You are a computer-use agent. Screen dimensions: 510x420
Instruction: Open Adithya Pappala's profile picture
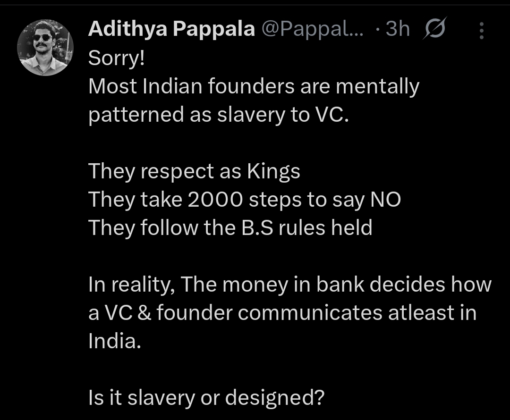click(45, 48)
